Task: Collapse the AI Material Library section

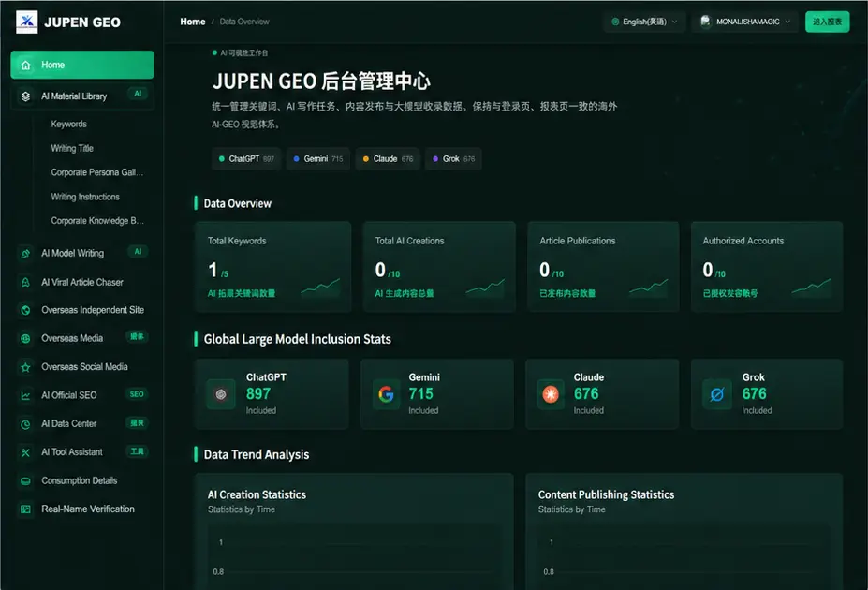Action: (x=82, y=96)
